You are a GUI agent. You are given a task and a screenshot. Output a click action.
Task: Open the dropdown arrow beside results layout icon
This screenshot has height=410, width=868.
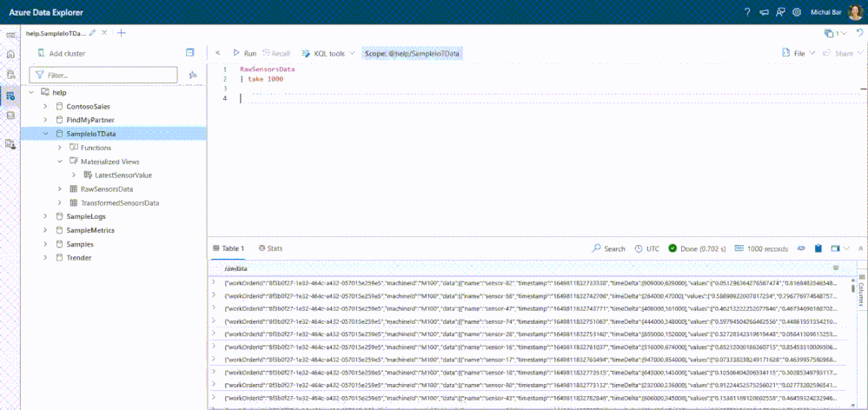(x=846, y=248)
